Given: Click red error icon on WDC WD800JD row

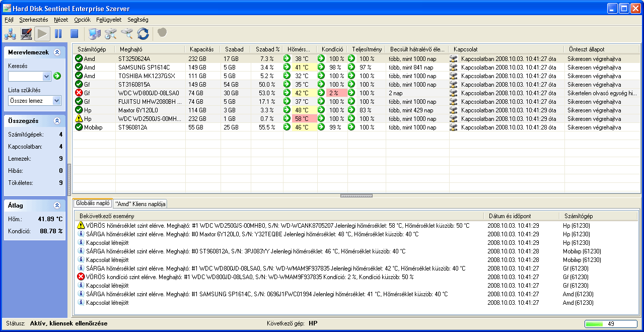Looking at the screenshot, I should (x=79, y=93).
